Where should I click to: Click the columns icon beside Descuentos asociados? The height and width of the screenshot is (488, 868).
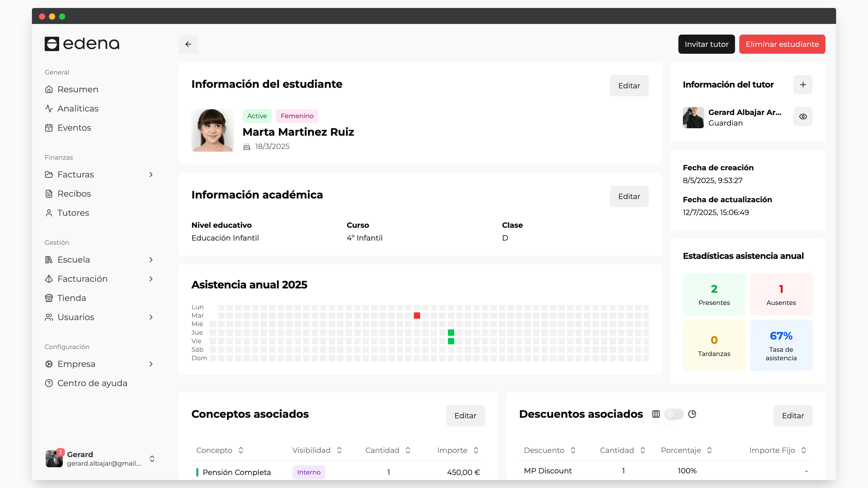pos(656,414)
